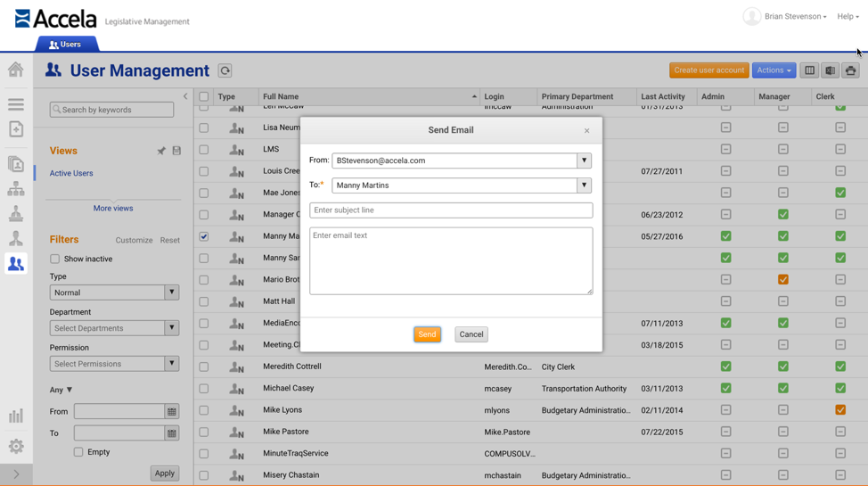868x486 pixels.
Task: Select the Meredith Cottrell row checkbox
Action: point(204,367)
